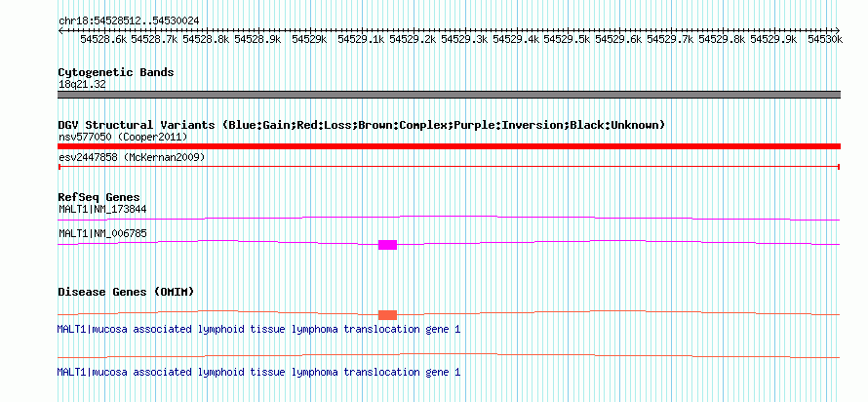This screenshot has height=402, width=868.
Task: Select the magenta NM_173844 transcript line
Action: pos(449,219)
